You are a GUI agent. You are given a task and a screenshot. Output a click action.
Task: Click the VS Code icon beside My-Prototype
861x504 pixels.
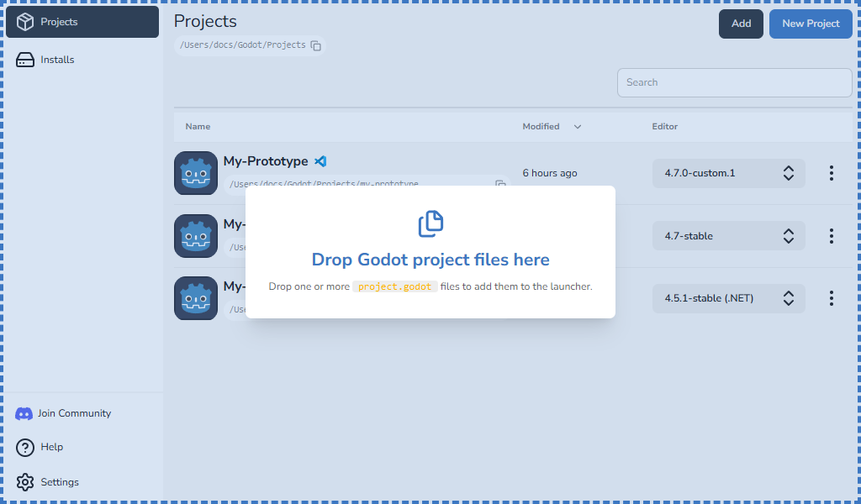click(320, 161)
